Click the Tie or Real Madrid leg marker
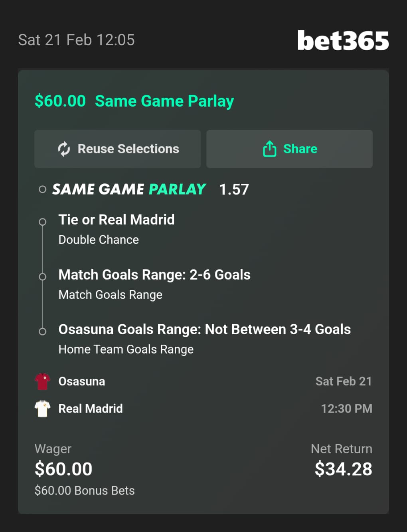The image size is (407, 532). click(x=42, y=222)
